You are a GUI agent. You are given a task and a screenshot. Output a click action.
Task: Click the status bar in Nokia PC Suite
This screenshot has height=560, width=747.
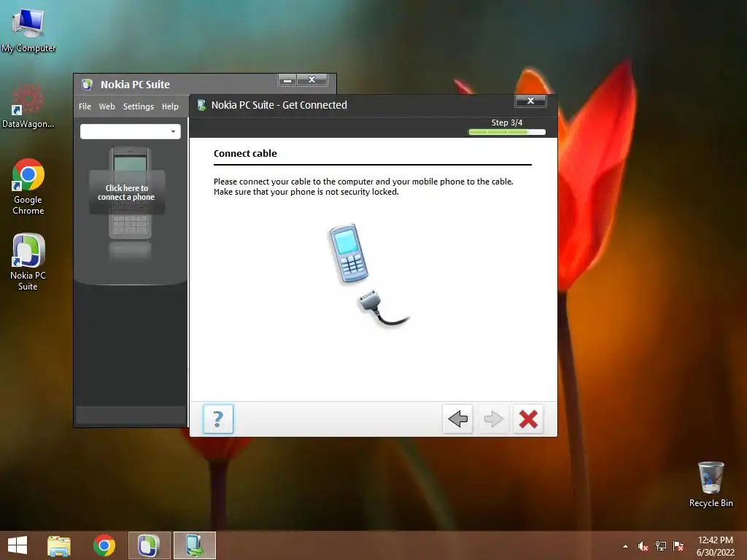[131, 415]
